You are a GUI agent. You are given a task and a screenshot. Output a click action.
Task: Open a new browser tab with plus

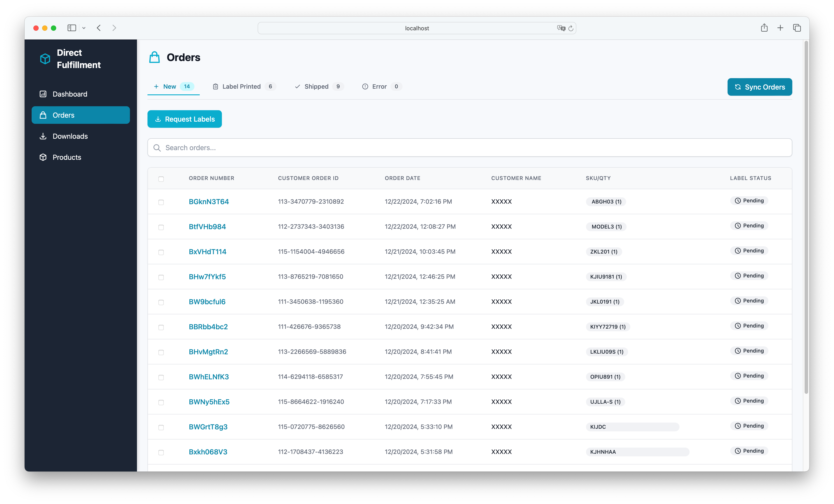(x=780, y=28)
